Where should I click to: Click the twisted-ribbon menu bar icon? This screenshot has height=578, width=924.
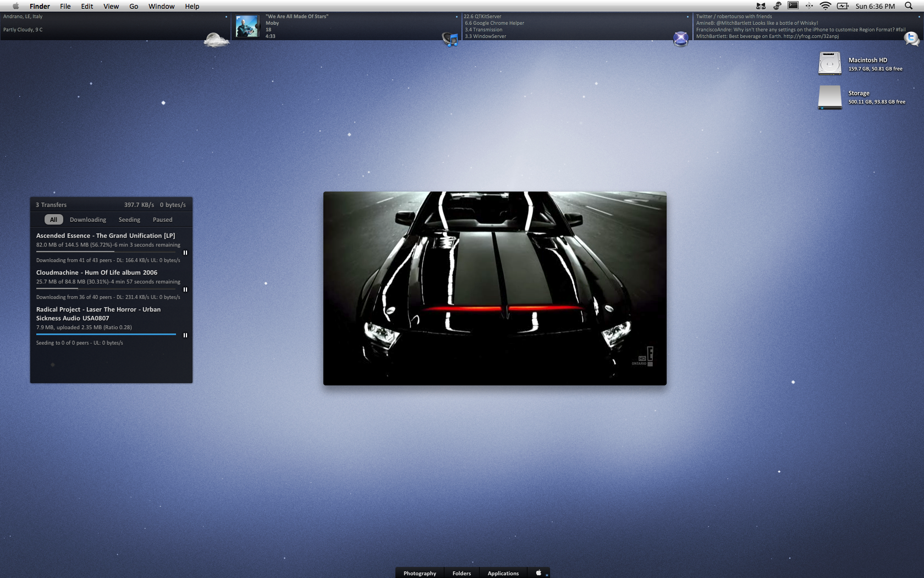777,6
